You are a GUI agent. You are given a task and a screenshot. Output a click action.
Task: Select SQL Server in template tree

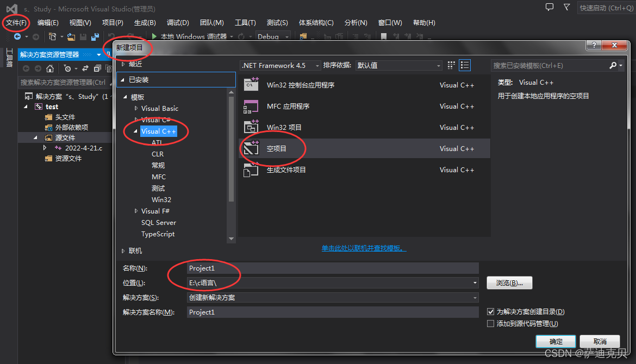(159, 223)
